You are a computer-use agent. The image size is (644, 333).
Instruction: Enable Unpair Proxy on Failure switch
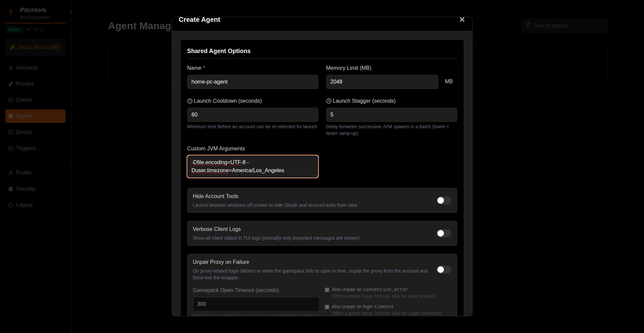[x=444, y=270]
